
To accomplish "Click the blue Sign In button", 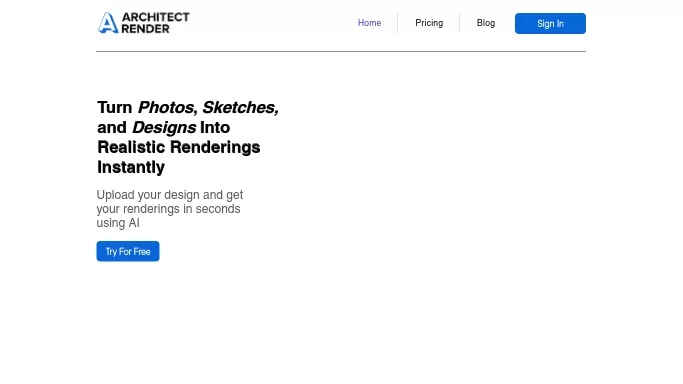I will [x=550, y=24].
